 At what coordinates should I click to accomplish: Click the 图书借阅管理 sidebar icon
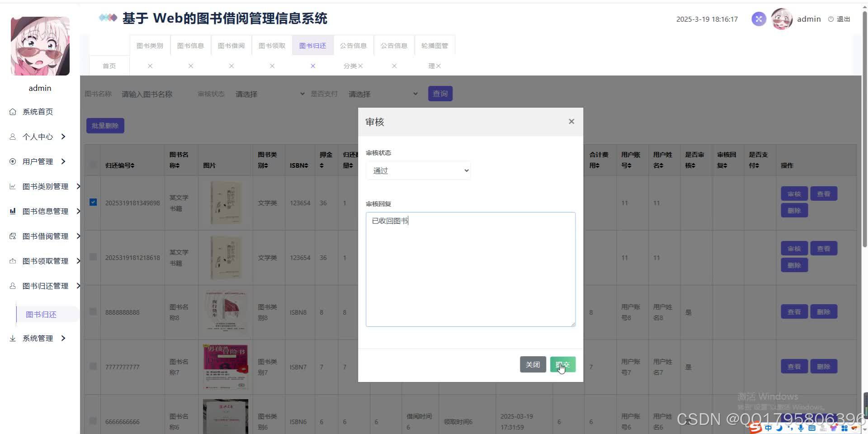click(12, 236)
